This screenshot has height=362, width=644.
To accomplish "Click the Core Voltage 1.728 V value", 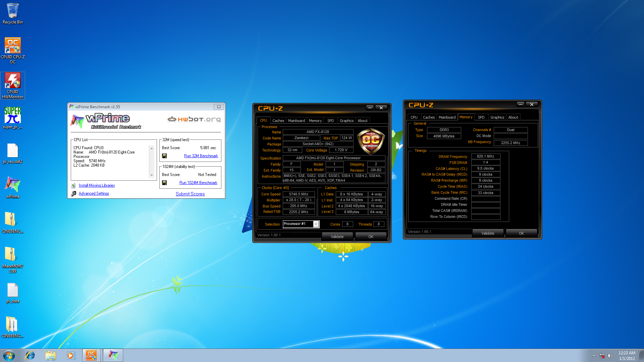I will click(341, 150).
